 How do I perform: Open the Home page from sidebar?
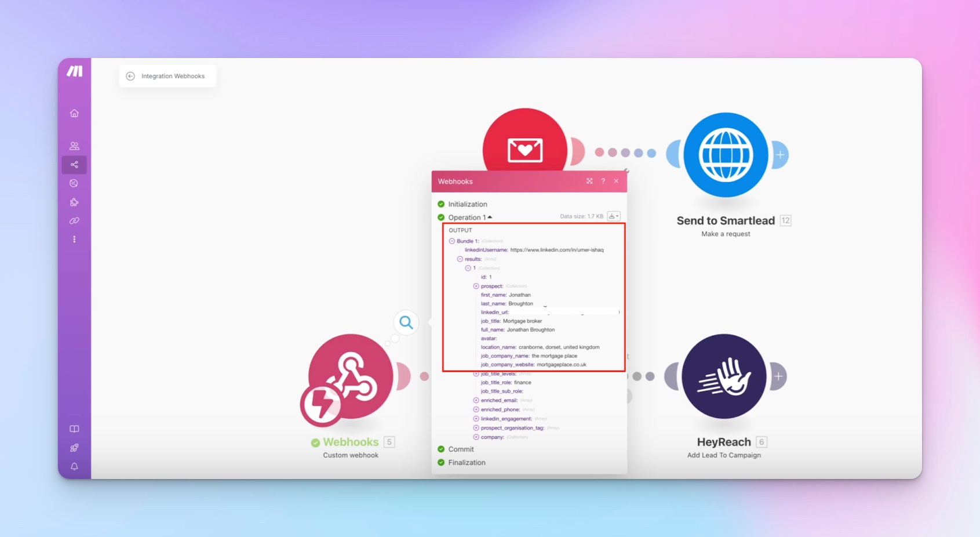click(74, 113)
